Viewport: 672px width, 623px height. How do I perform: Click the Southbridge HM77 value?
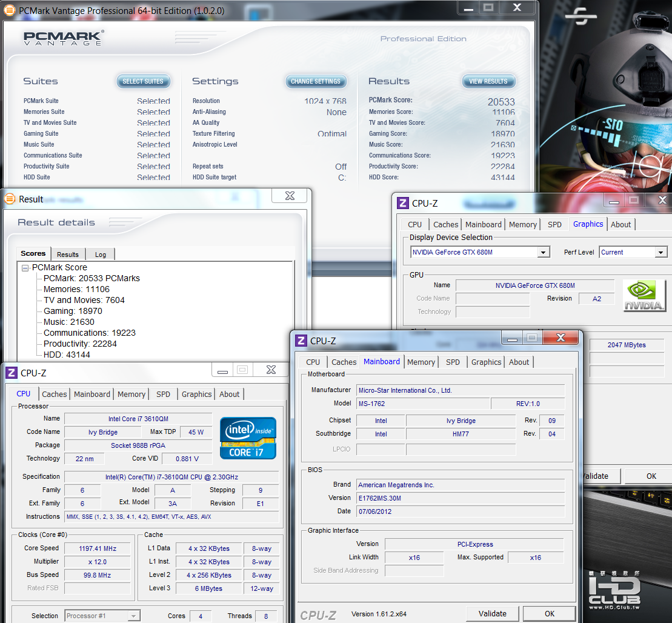pyautogui.click(x=461, y=434)
